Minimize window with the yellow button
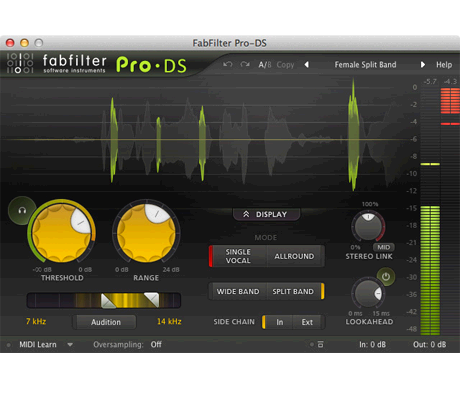Screen dimensions: 460x416 (x=24, y=43)
